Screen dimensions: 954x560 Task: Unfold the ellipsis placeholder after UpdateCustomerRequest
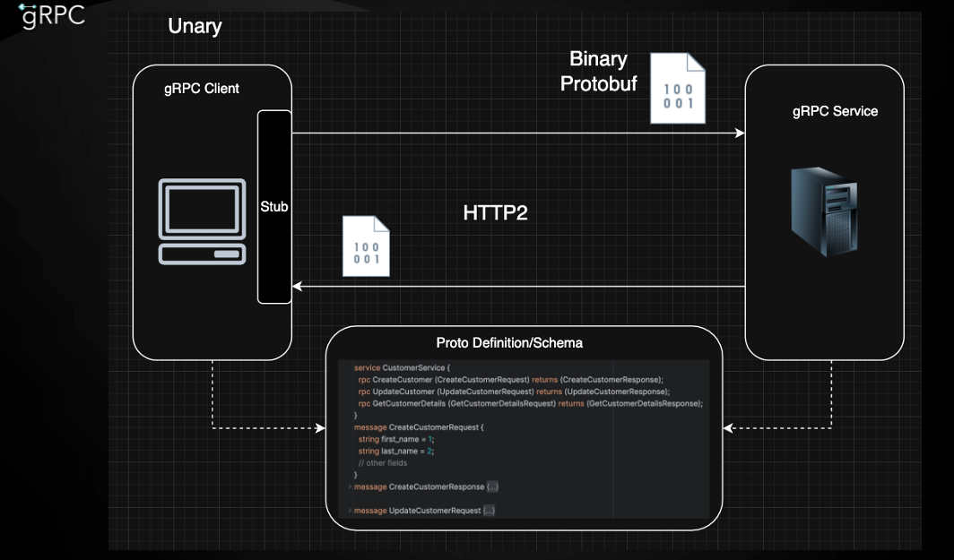tap(489, 510)
